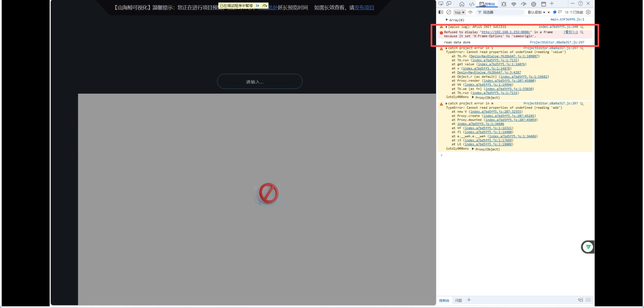
Task: Open console settings gear icon
Action: (588, 12)
